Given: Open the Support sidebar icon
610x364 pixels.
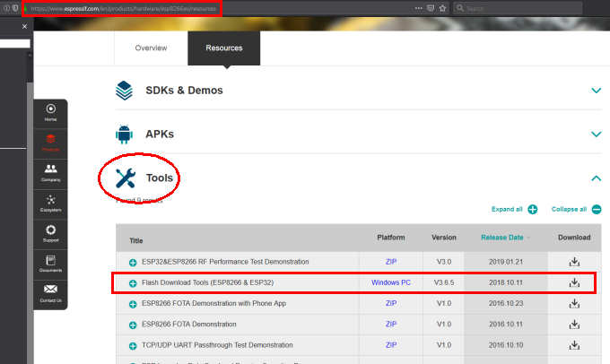Looking at the screenshot, I should [x=50, y=233].
